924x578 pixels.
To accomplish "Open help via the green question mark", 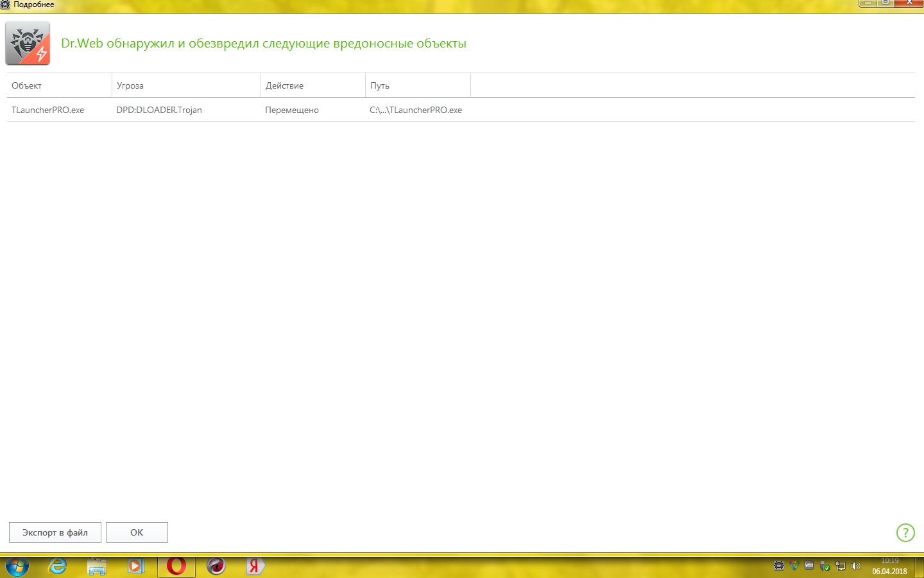I will (905, 532).
